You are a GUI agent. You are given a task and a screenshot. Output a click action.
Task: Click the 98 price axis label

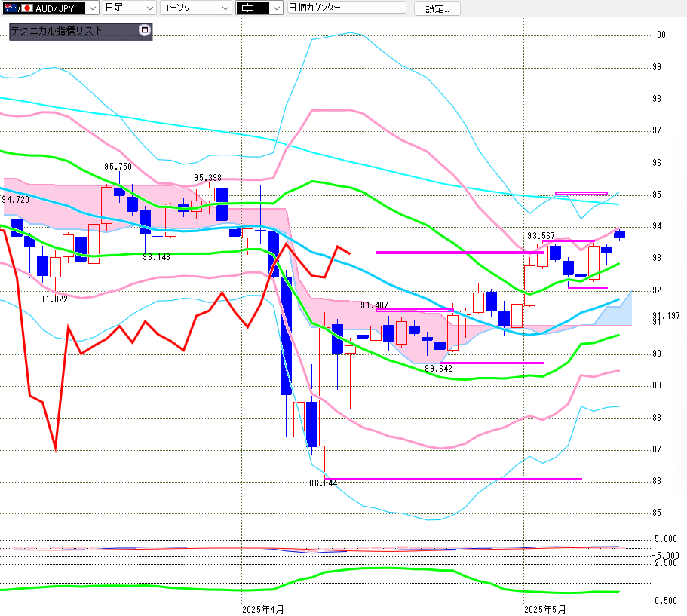coord(657,99)
